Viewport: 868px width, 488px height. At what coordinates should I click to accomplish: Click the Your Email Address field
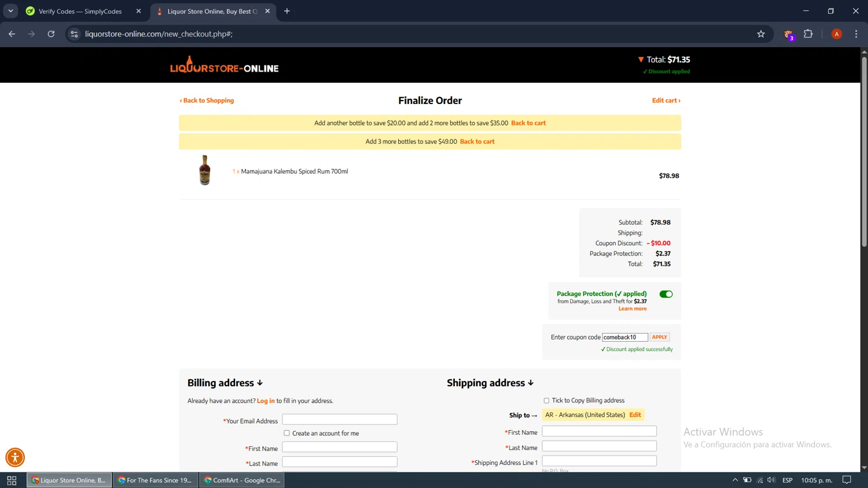point(340,419)
